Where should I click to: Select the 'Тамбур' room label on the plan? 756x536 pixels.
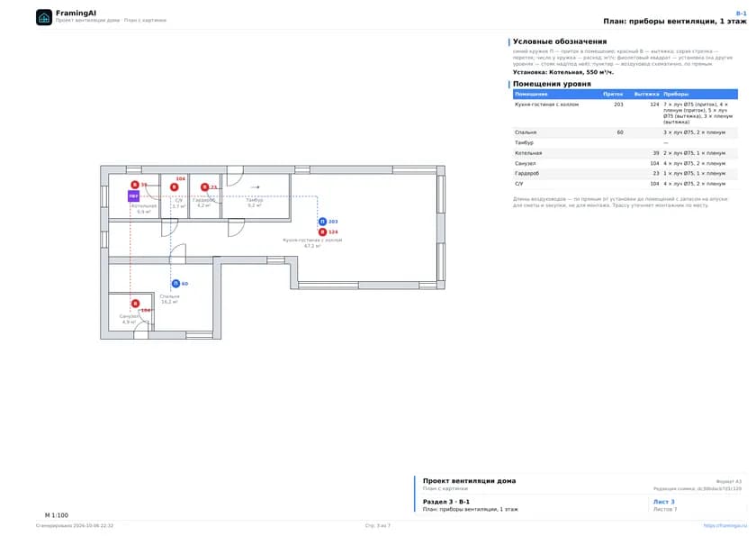[x=255, y=200]
